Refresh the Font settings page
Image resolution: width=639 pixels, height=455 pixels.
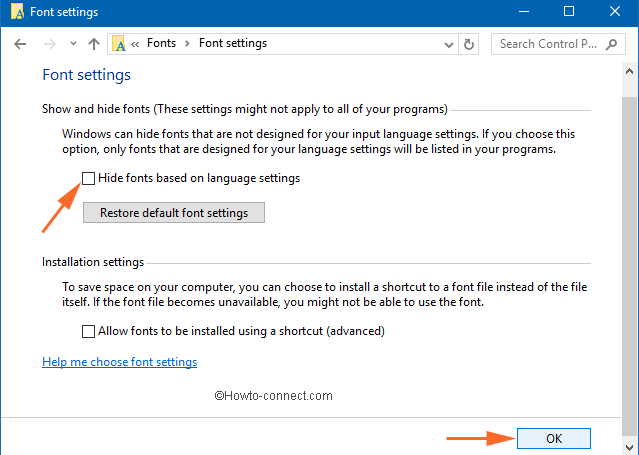click(x=469, y=44)
